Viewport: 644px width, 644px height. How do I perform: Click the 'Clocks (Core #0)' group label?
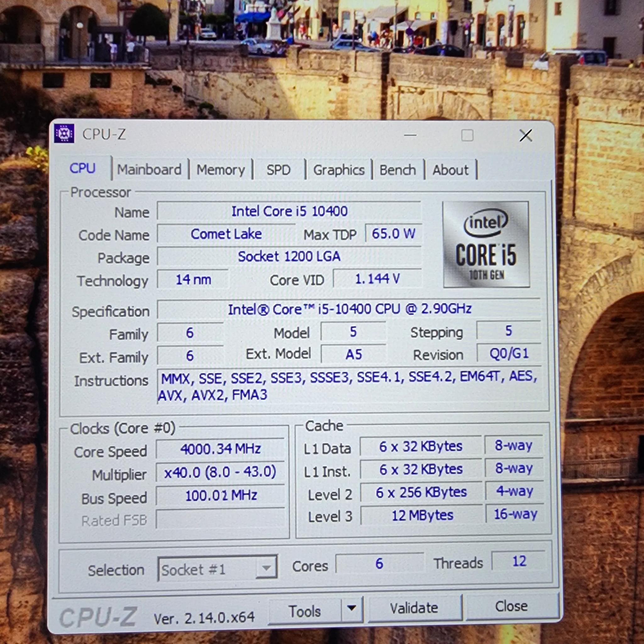pyautogui.click(x=123, y=428)
